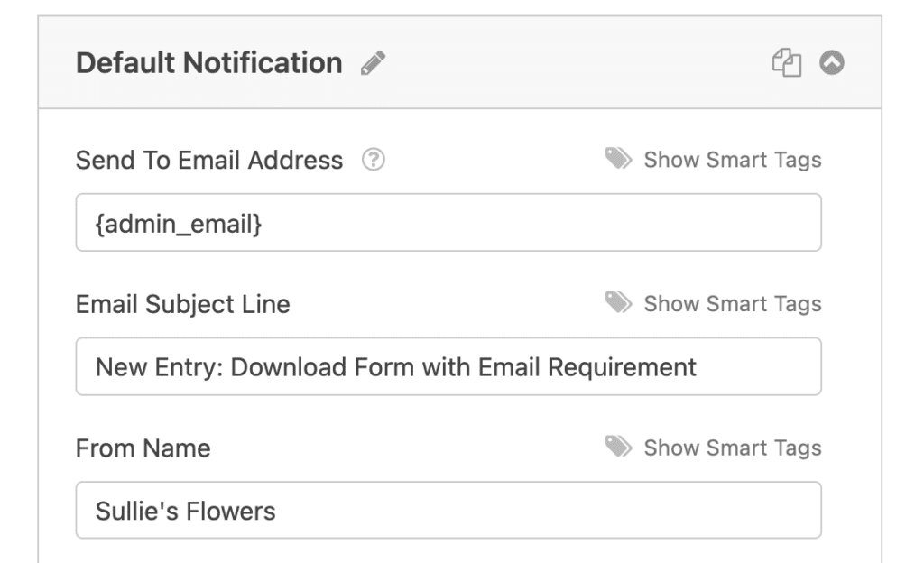Click the tag icon beside the first Show Smart Tags
Screen dimensions: 924x563
[619, 159]
